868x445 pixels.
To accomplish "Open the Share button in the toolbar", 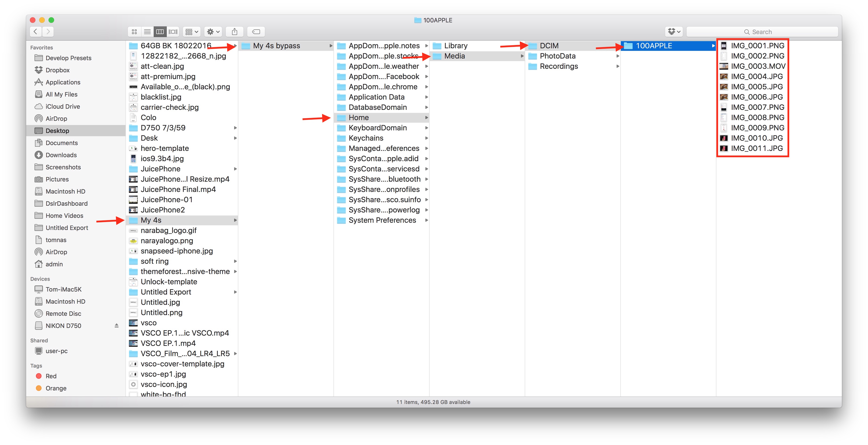I will tap(235, 32).
